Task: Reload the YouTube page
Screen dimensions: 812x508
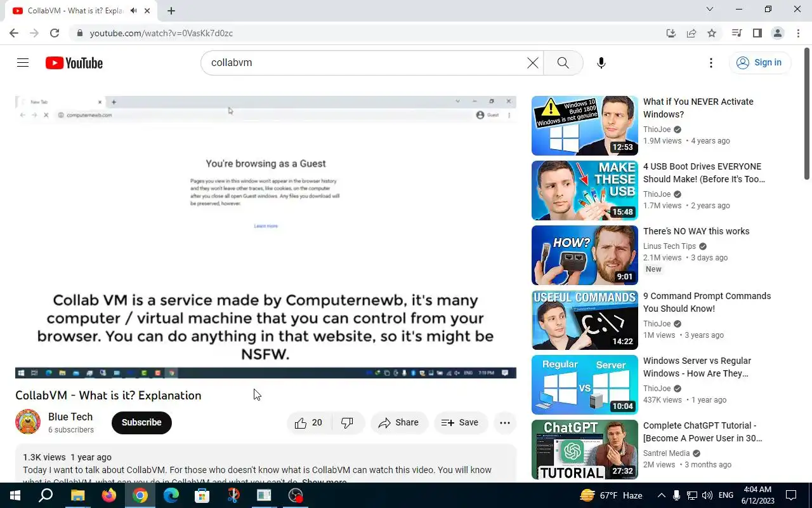Action: 55,33
